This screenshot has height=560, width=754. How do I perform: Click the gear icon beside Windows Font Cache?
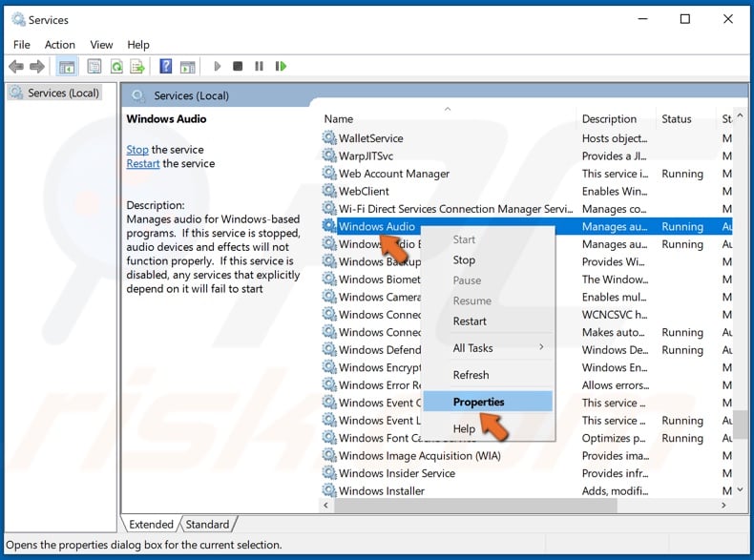[x=329, y=438]
